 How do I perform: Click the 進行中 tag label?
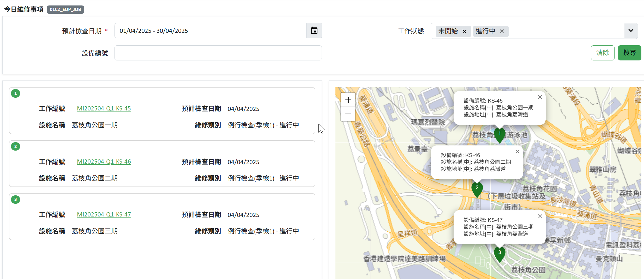(485, 31)
